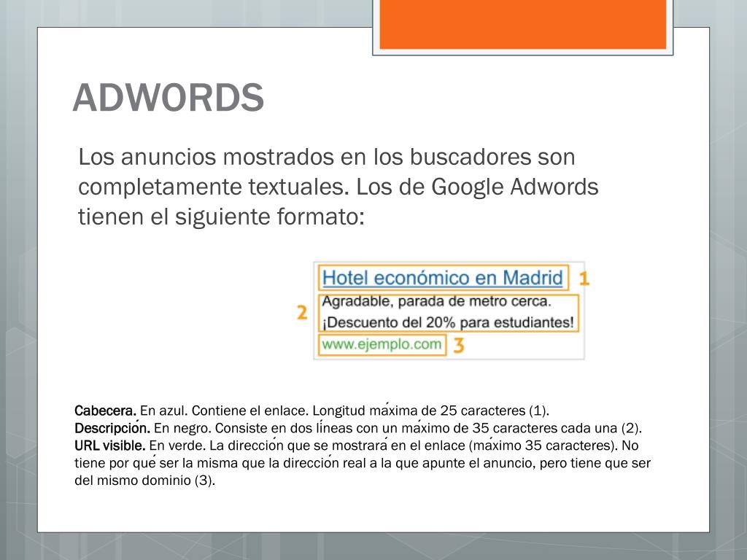Click the orange rectangle at the top
747x560 pixels.
point(522,24)
